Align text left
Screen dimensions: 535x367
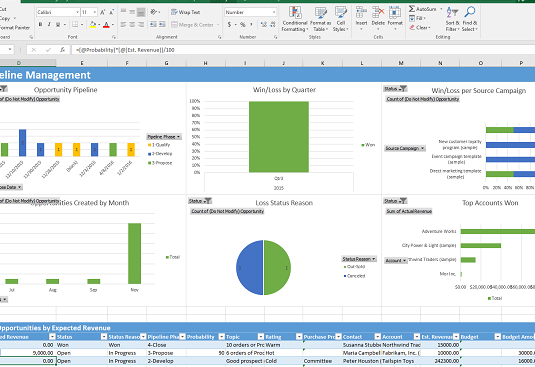124,25
